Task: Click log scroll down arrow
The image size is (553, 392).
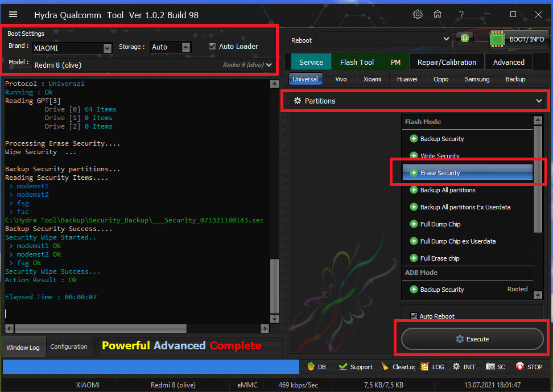Action: click(x=274, y=319)
